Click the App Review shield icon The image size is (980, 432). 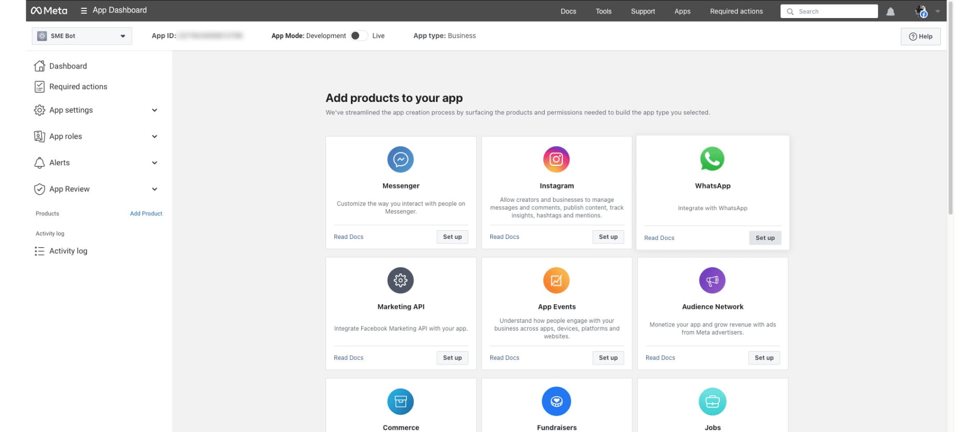(x=40, y=189)
